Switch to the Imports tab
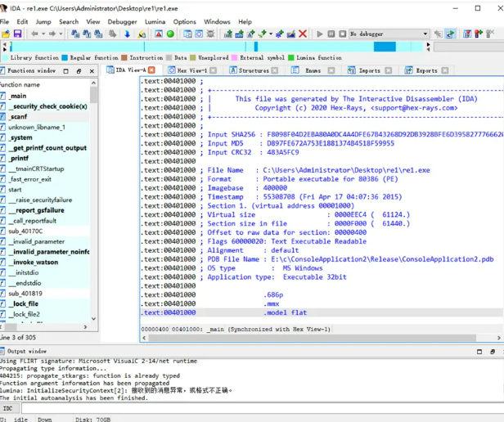Image resolution: width=504 pixels, height=422 pixels. [x=369, y=70]
